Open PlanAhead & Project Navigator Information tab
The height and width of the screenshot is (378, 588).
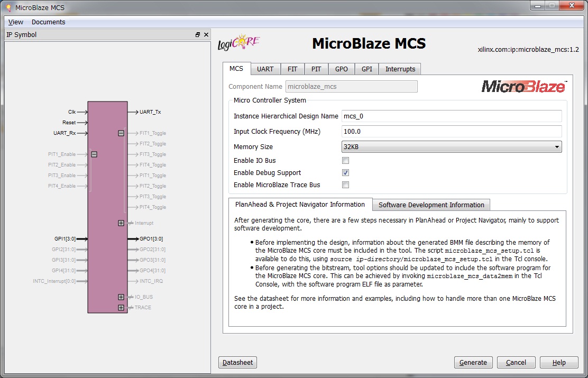click(300, 205)
